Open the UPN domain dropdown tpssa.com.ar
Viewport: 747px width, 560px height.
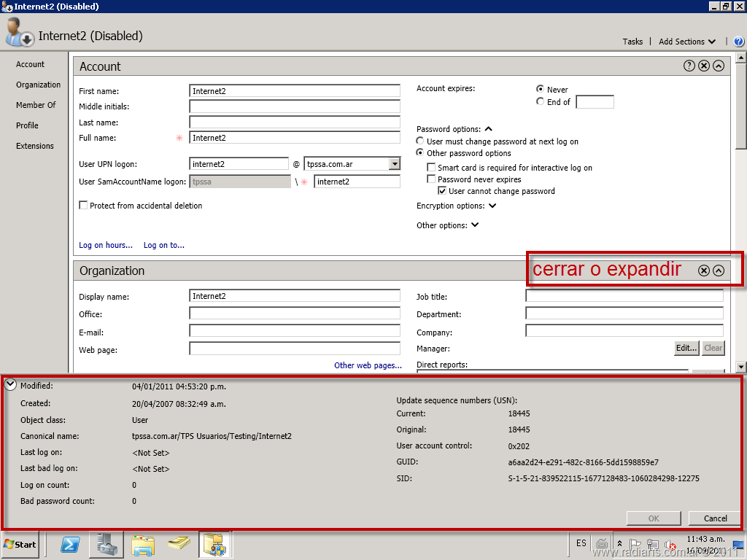(x=395, y=164)
